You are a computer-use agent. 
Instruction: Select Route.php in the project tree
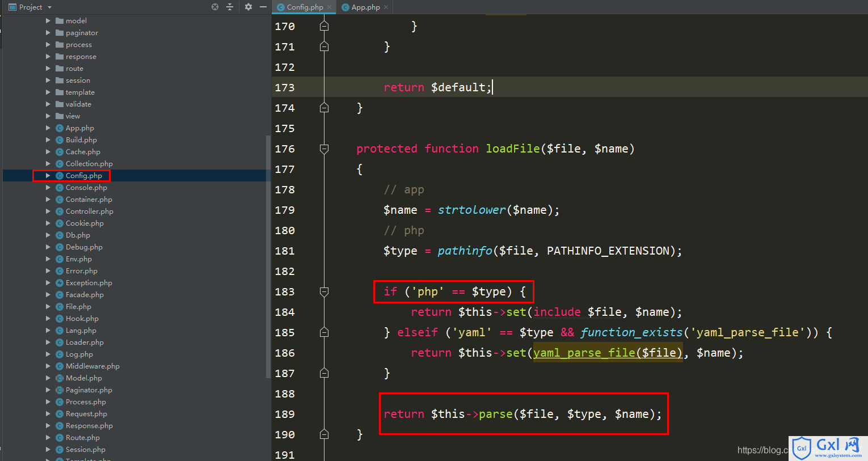82,438
